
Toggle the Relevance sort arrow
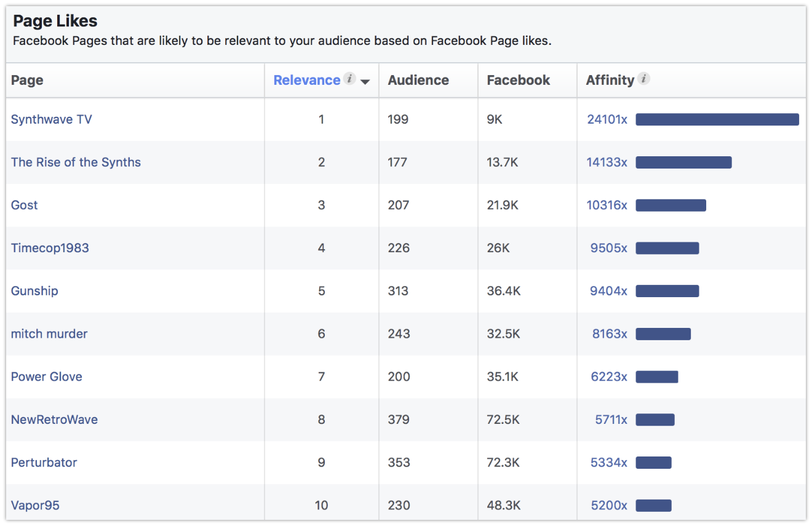(x=365, y=82)
